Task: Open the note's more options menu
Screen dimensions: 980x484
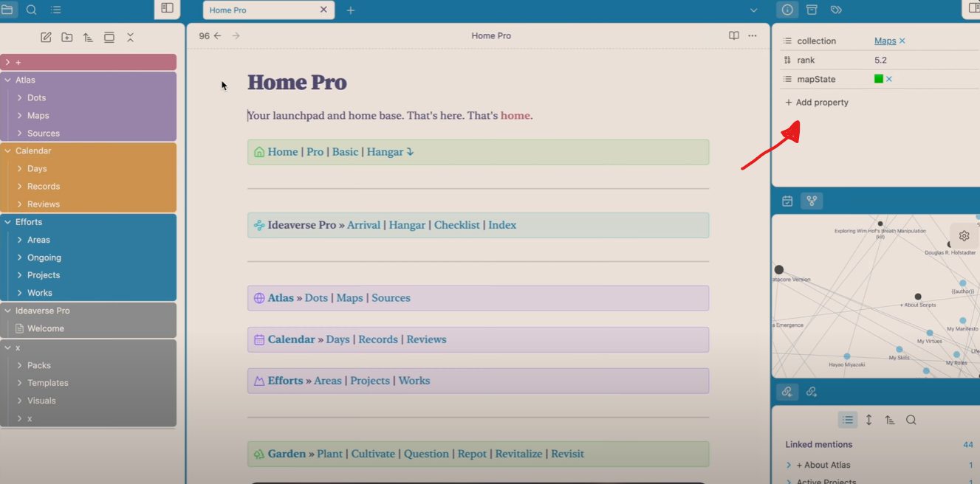Action: [753, 35]
